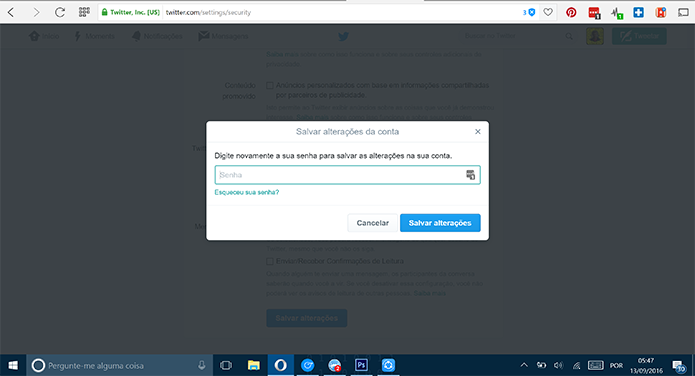Click the Cortana microphone icon
695x376 pixels.
coord(202,365)
